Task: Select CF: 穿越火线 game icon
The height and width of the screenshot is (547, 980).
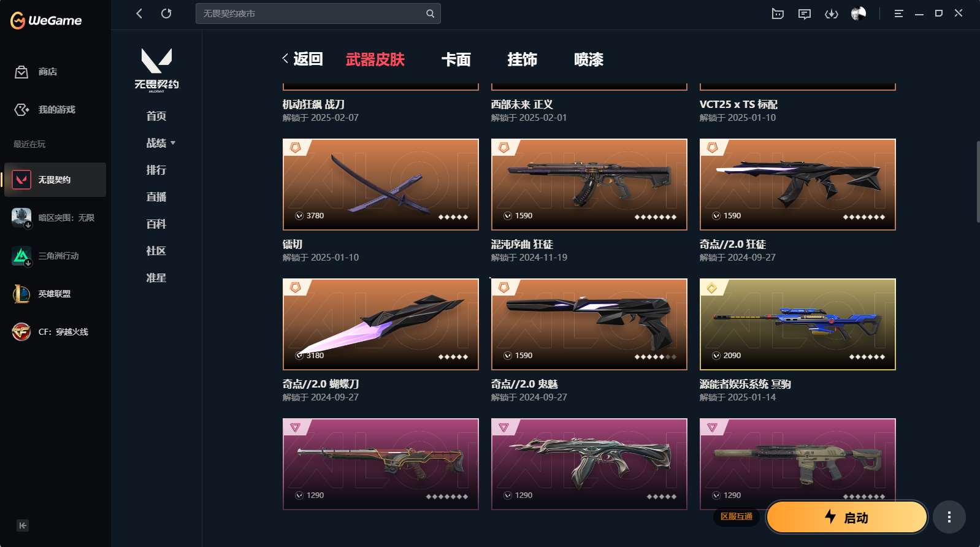Action: tap(21, 332)
